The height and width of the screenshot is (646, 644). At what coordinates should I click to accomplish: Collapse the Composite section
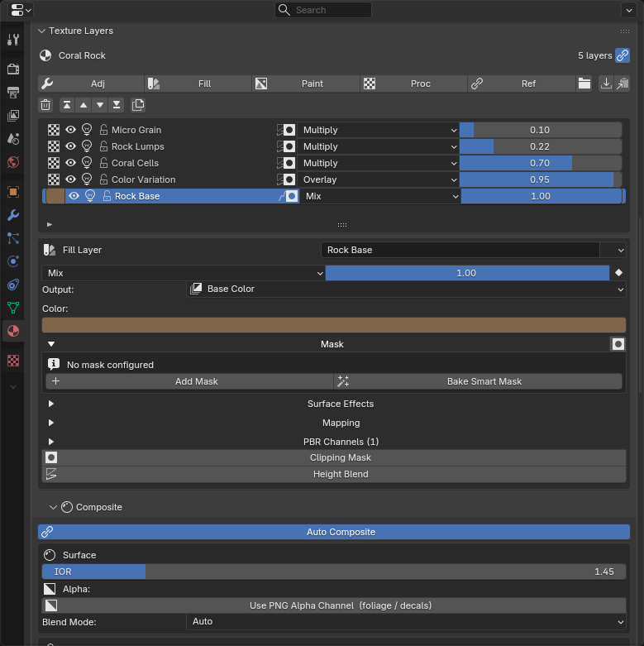point(53,507)
